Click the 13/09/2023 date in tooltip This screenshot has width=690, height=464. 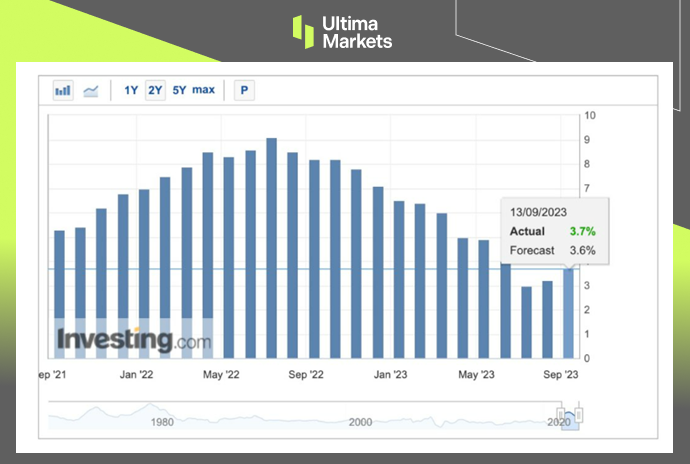539,213
